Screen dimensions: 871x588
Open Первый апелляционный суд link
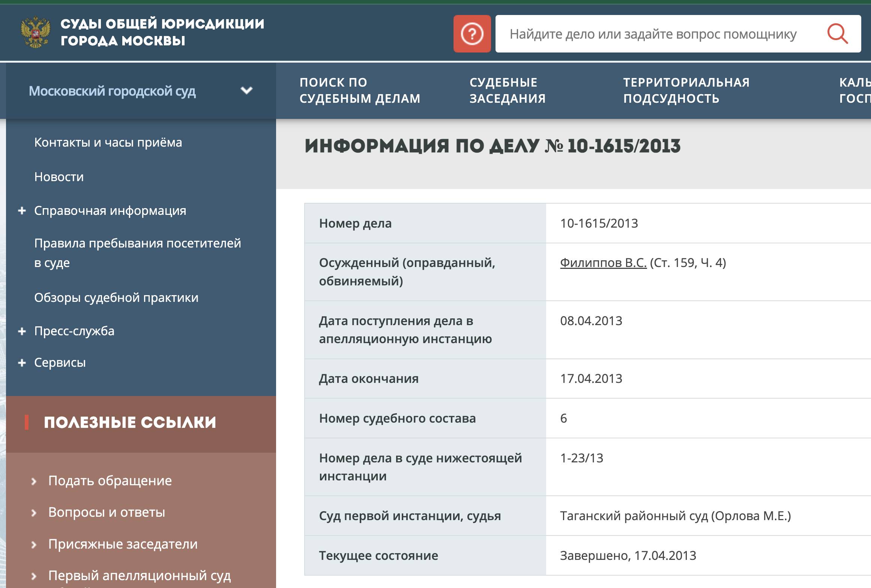point(140,575)
